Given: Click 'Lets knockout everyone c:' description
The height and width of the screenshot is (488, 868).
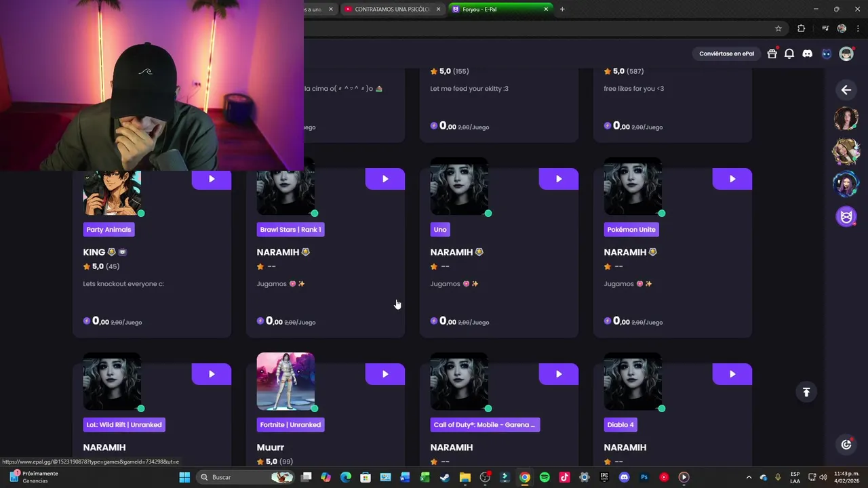Looking at the screenshot, I should 123,284.
